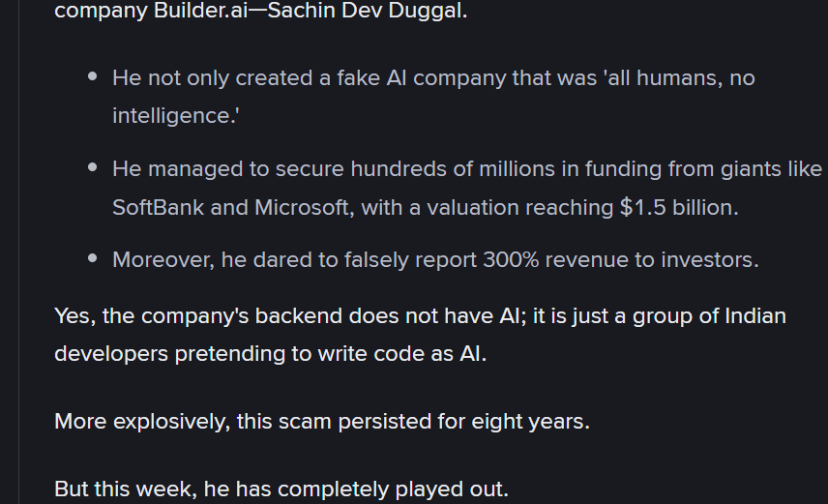
Task: Click the words eight years
Action: pos(530,422)
